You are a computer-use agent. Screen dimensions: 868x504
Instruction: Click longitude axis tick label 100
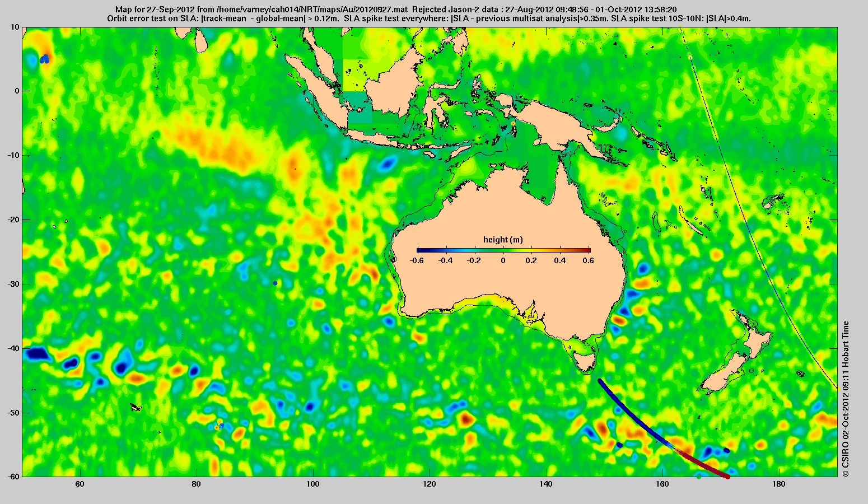click(x=313, y=484)
